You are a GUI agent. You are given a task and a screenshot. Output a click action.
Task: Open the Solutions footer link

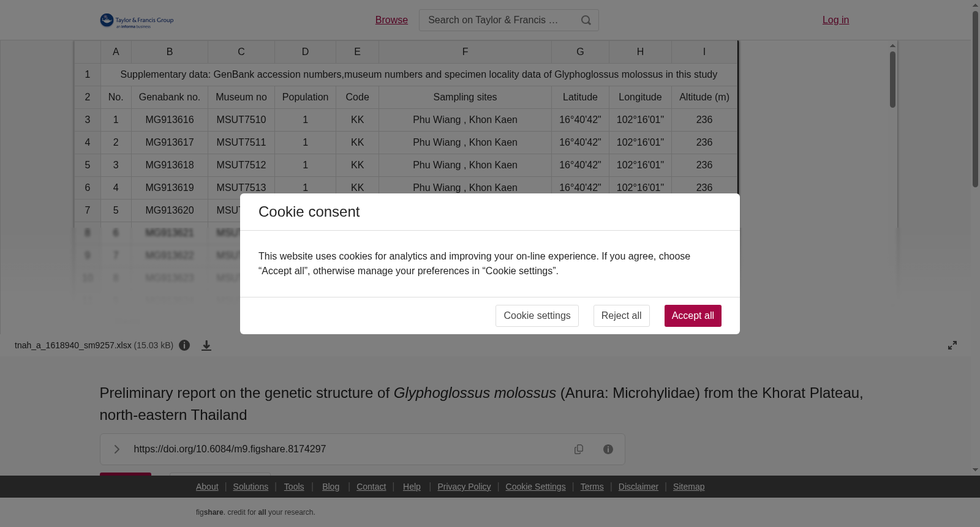pos(251,487)
